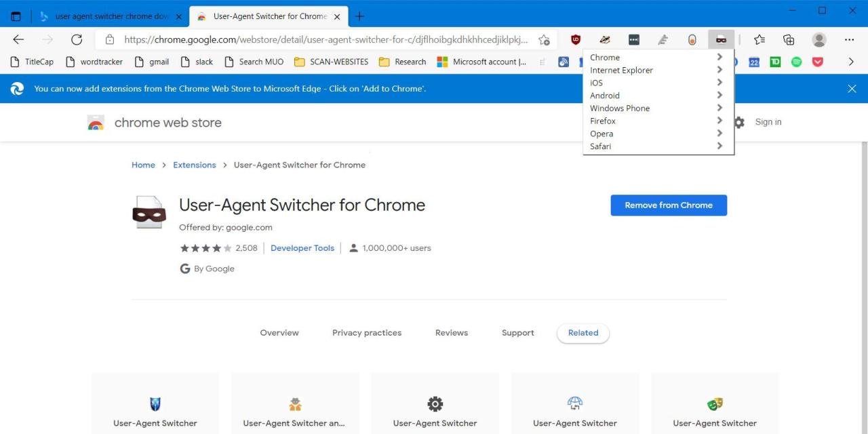Viewport: 868px width, 434px height.
Task: Click the blue RSS-style bookmark icon
Action: [564, 62]
